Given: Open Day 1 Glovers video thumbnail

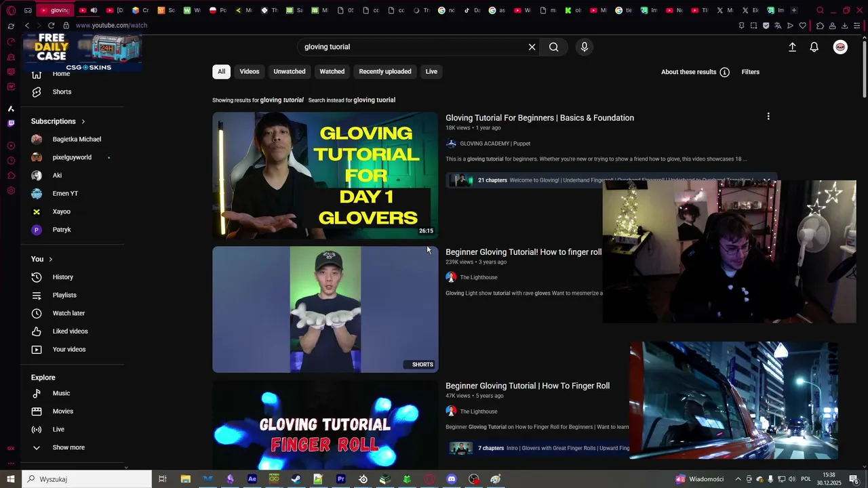Looking at the screenshot, I should [325, 176].
